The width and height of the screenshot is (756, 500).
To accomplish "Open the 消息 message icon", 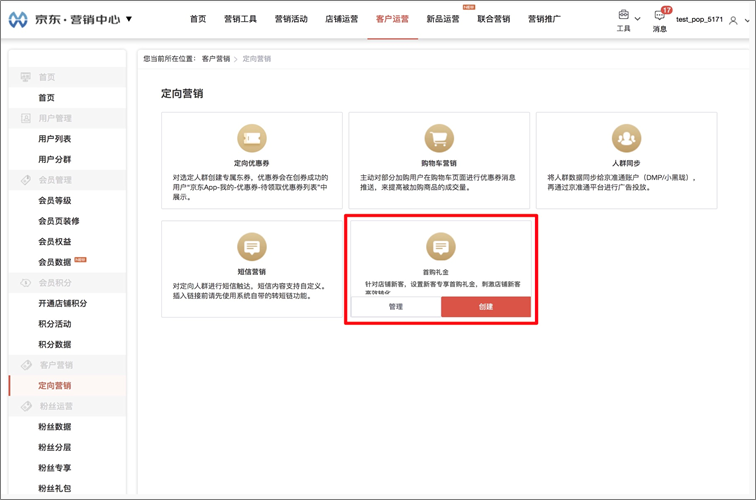I will (x=659, y=16).
